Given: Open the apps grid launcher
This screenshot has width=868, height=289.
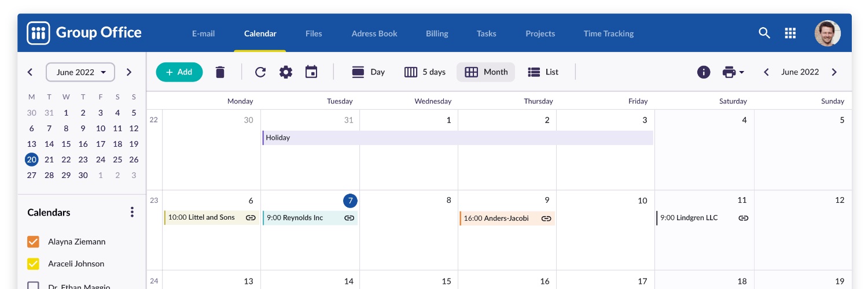Looking at the screenshot, I should (x=790, y=33).
